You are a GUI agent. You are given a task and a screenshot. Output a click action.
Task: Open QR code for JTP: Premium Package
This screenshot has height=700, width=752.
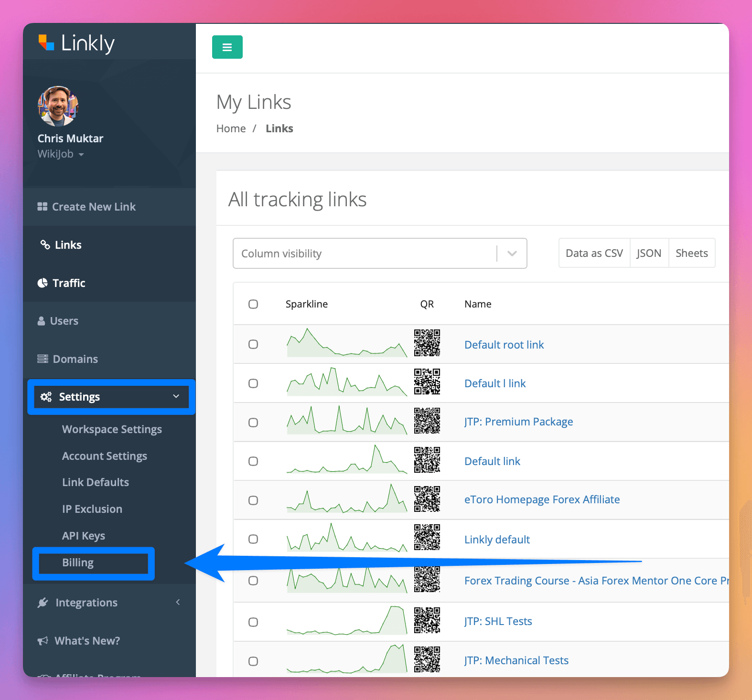[x=427, y=421]
